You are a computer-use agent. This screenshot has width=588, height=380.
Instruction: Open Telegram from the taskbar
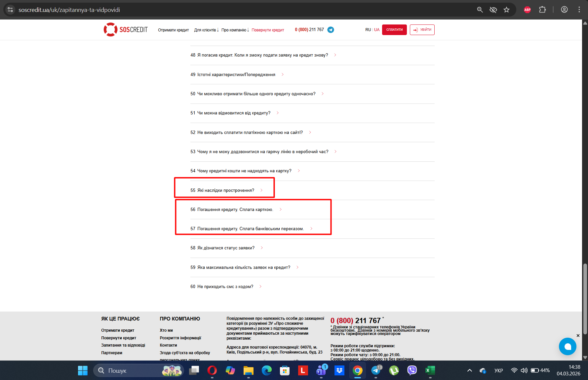[x=376, y=370]
